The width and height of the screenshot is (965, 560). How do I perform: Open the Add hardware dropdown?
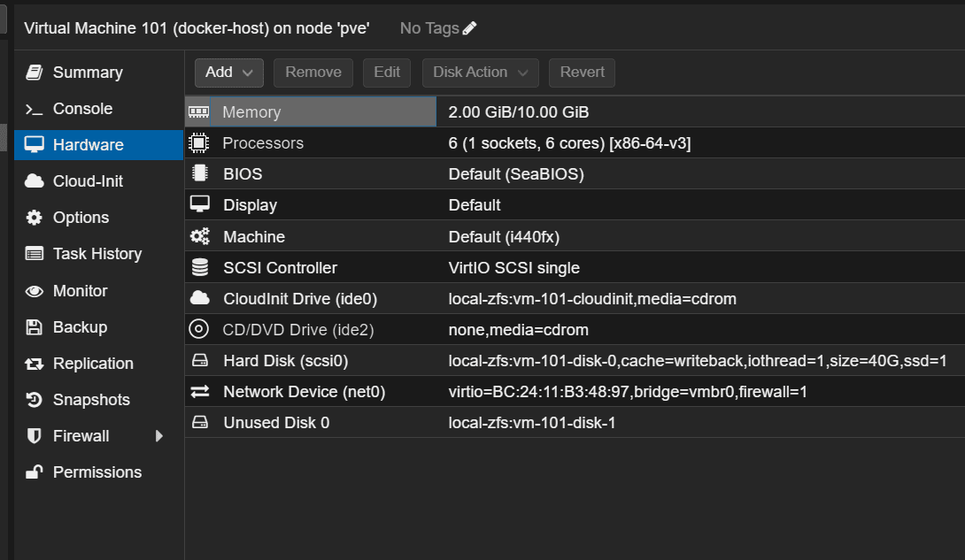tap(229, 73)
